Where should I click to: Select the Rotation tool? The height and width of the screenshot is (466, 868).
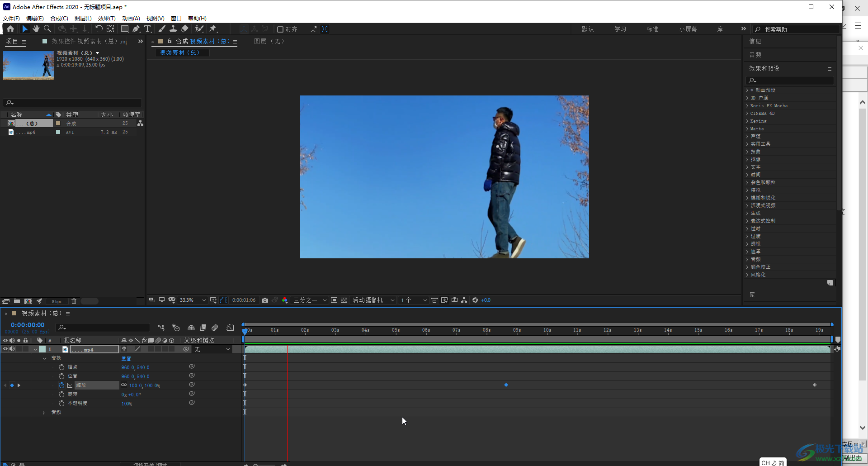pyautogui.click(x=99, y=29)
